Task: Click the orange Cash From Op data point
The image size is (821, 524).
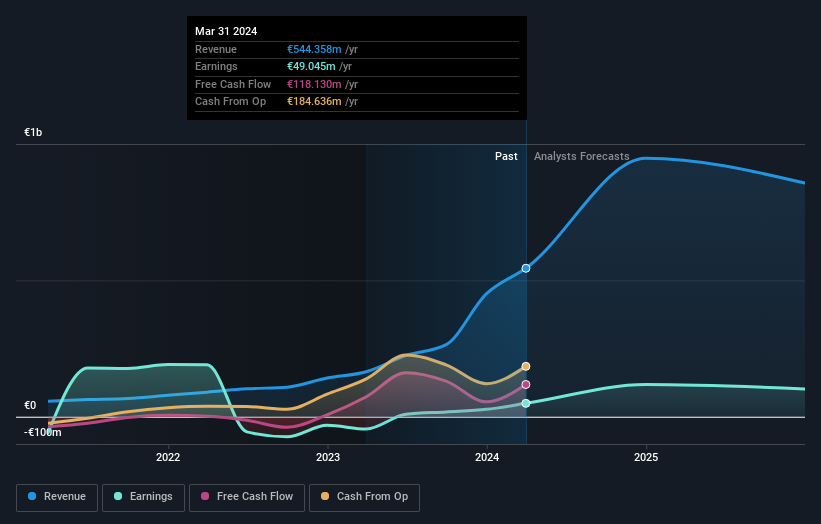Action: [x=526, y=366]
